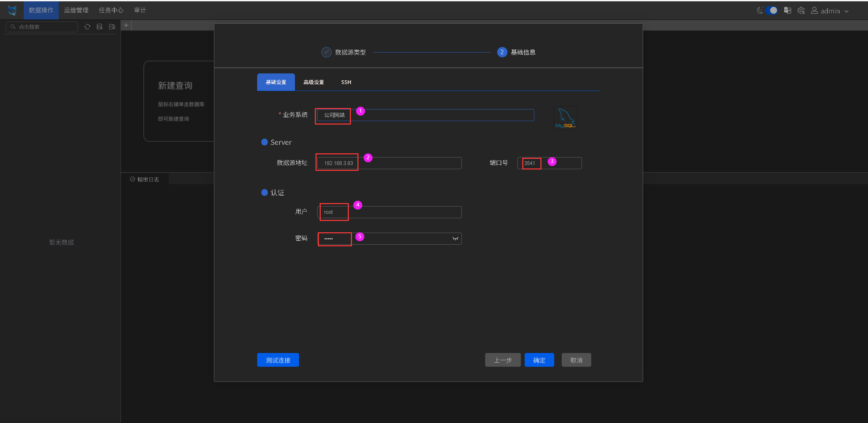The width and height of the screenshot is (868, 423).
Task: Click the refresh icon beside search box
Action: [x=88, y=27]
